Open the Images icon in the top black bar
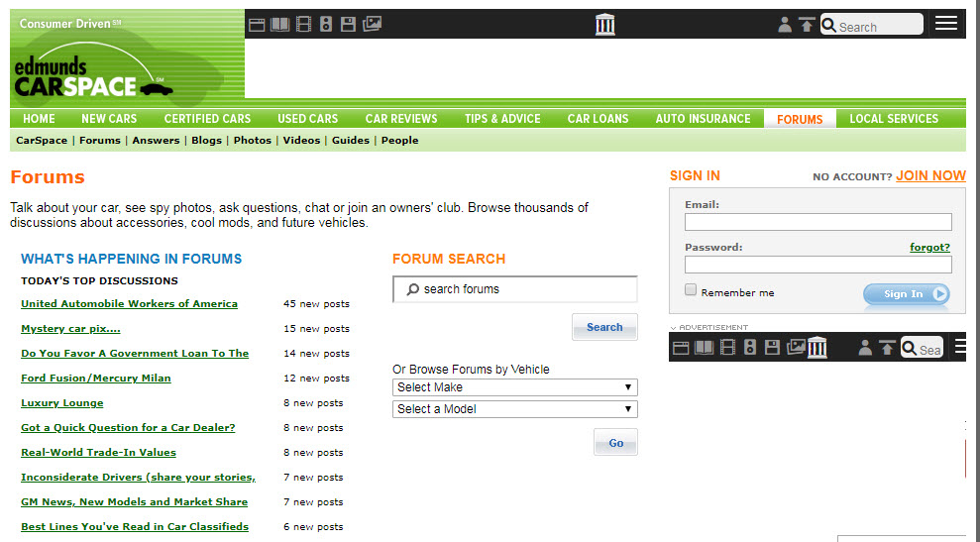Screen dimensions: 980x542 pos(372,24)
